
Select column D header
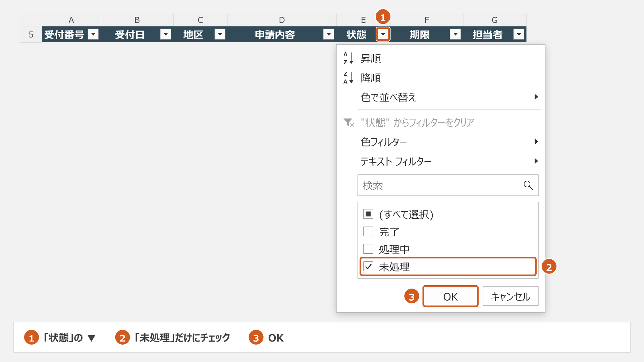[282, 20]
